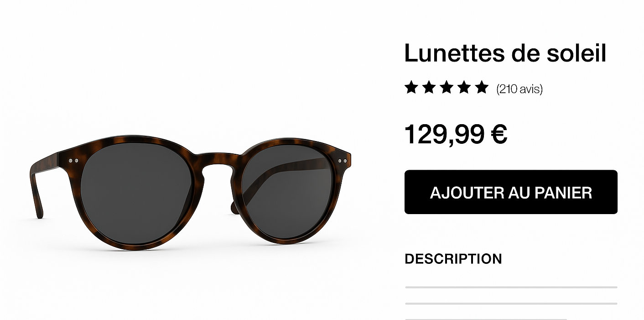This screenshot has width=644, height=320.
Task: Choose the third rating star
Action: [x=446, y=87]
